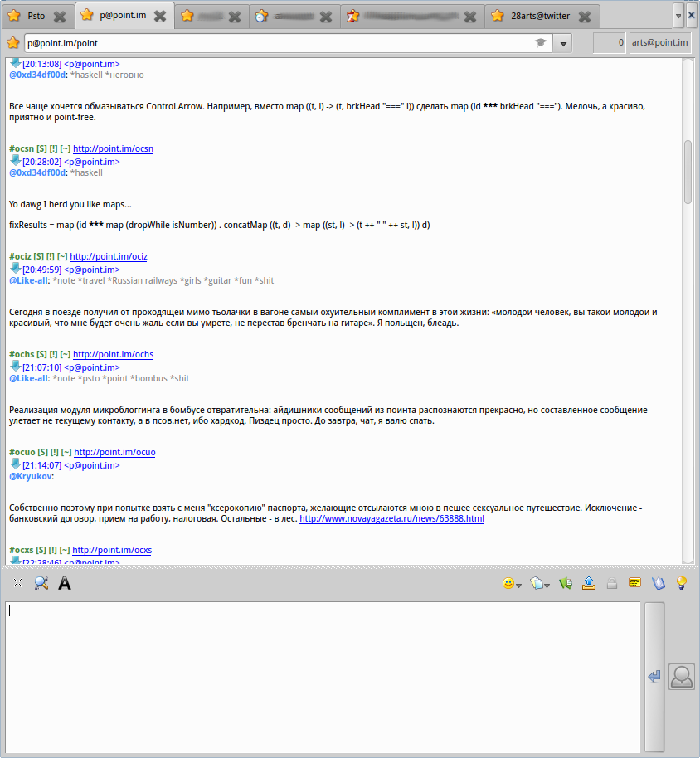The image size is (700, 758).
Task: Click the find/search magnifier icon in chat toolbar
Action: 41,584
